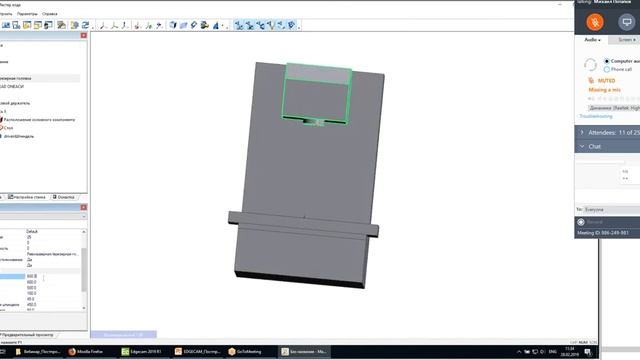Click the 'Default' property value
Image resolution: width=640 pixels, height=360 pixels.
(x=32, y=231)
